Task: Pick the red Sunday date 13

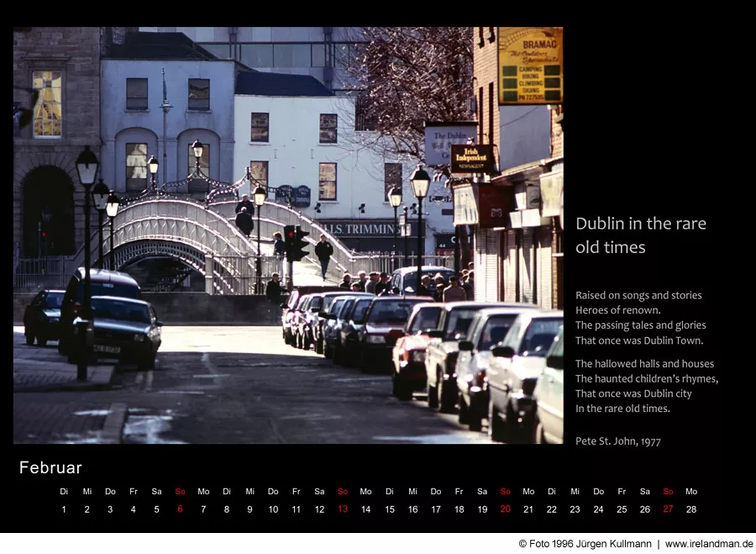Action: (x=343, y=509)
